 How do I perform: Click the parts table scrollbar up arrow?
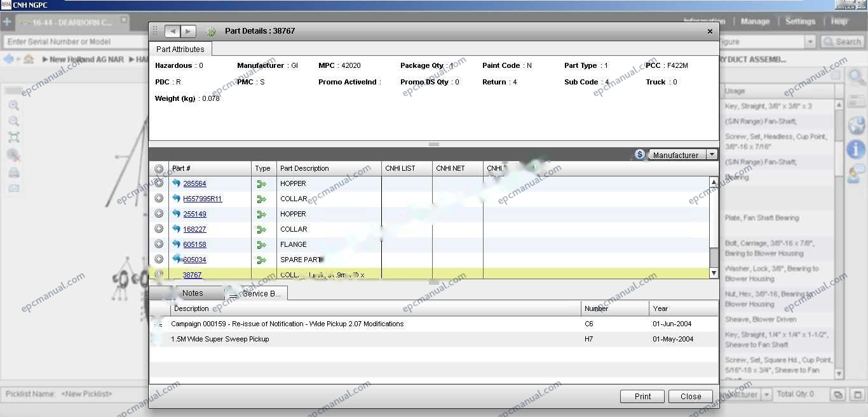click(x=714, y=183)
